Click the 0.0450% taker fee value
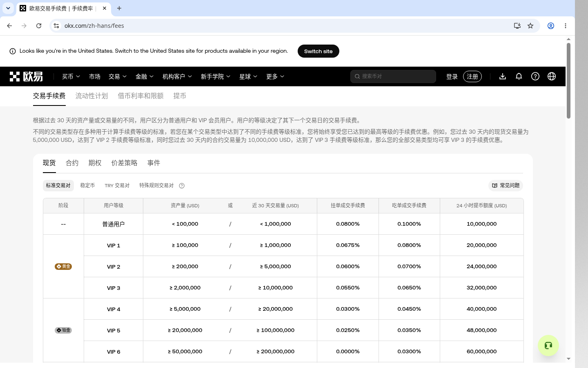This screenshot has height=368, width=588. click(x=409, y=309)
